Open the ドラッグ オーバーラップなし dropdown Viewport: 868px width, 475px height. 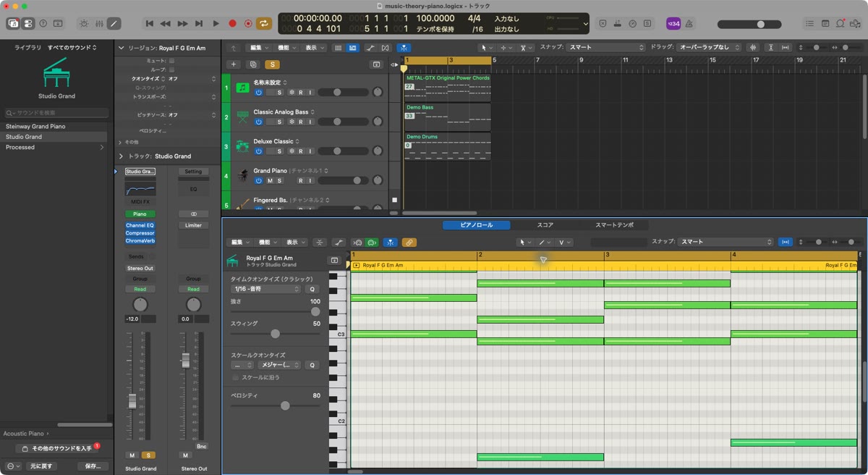[x=710, y=48]
